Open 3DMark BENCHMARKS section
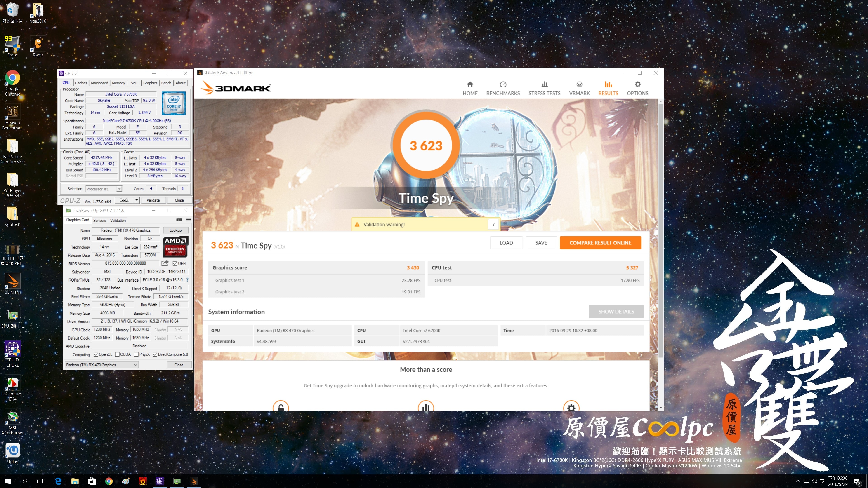 point(503,89)
